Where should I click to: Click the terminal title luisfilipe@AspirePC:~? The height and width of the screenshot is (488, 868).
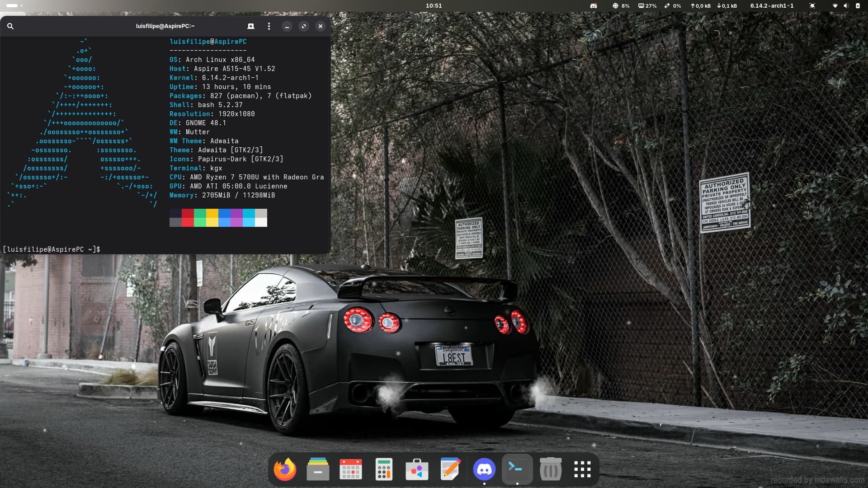[165, 26]
